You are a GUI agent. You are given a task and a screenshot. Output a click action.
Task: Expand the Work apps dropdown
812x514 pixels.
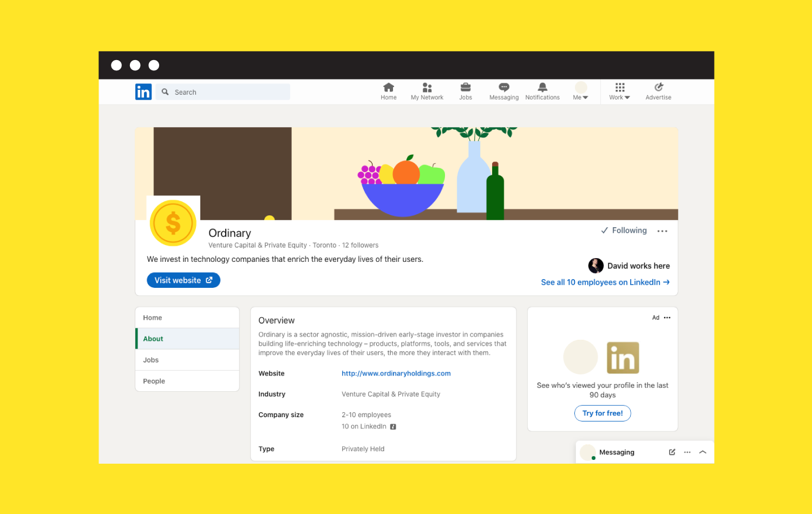click(x=619, y=91)
